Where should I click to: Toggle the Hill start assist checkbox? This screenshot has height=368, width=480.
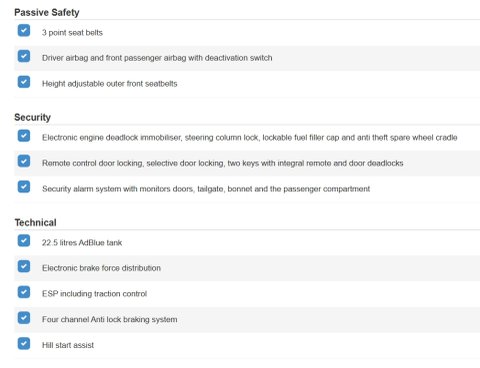24,343
